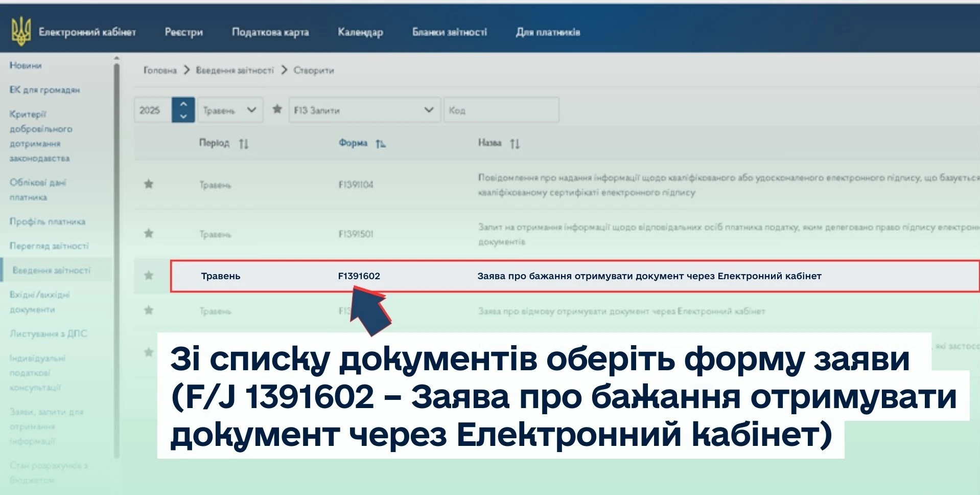
Task: Toggle favorite star for form F1391104
Action: (x=149, y=184)
